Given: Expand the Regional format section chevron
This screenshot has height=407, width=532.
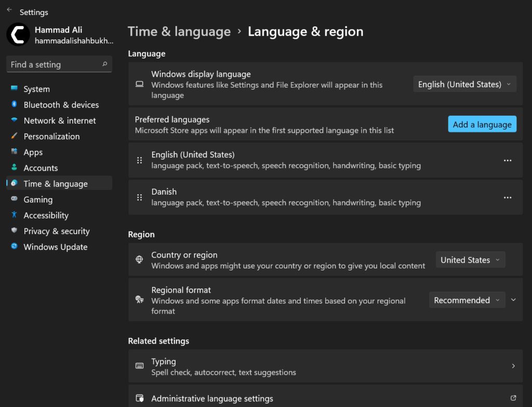Looking at the screenshot, I should pos(513,300).
